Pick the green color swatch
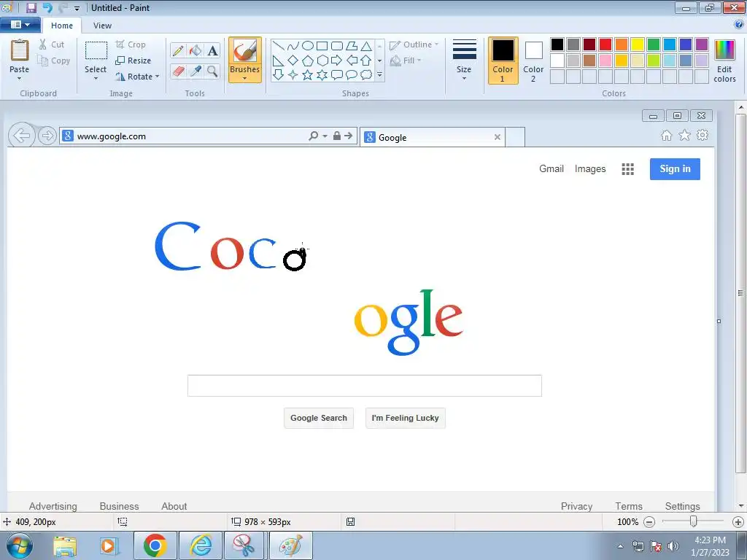747x560 pixels. pos(654,44)
